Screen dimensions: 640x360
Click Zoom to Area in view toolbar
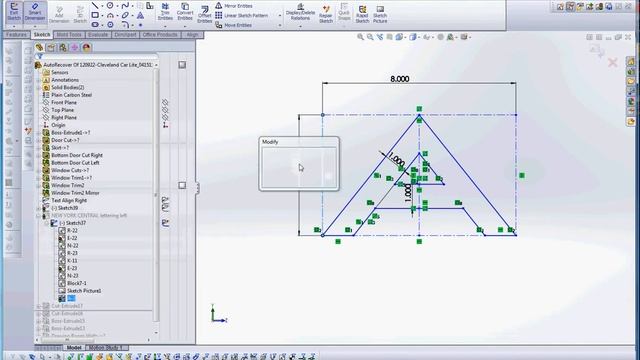(370, 37)
